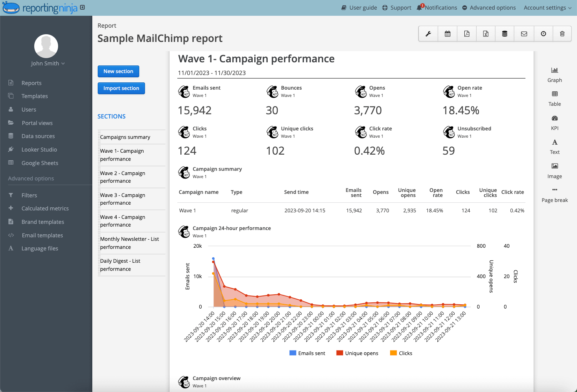Delete the report with the trash icon
Viewport: 577px width, 392px height.
(562, 34)
